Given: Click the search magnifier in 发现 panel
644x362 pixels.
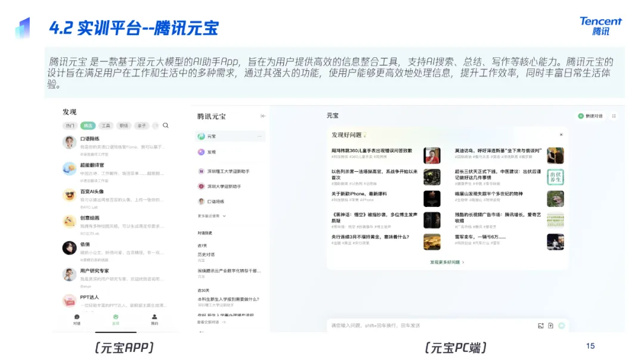Looking at the screenshot, I should tap(166, 125).
